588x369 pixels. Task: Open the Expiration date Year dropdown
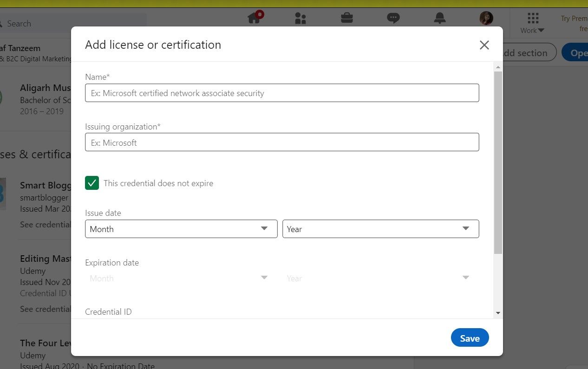pyautogui.click(x=381, y=278)
